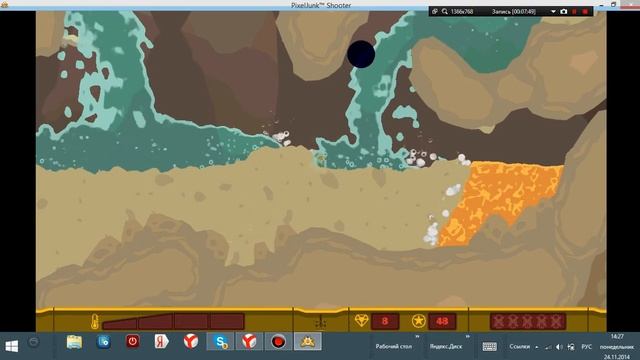Click the recording resolution 1366x768 text

click(x=462, y=11)
